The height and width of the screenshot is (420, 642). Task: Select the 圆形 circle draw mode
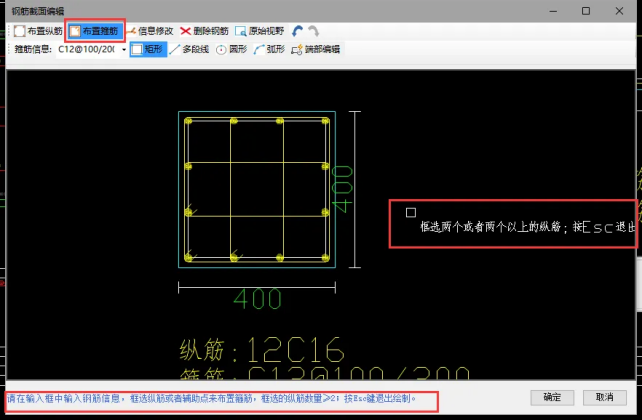tap(231, 49)
